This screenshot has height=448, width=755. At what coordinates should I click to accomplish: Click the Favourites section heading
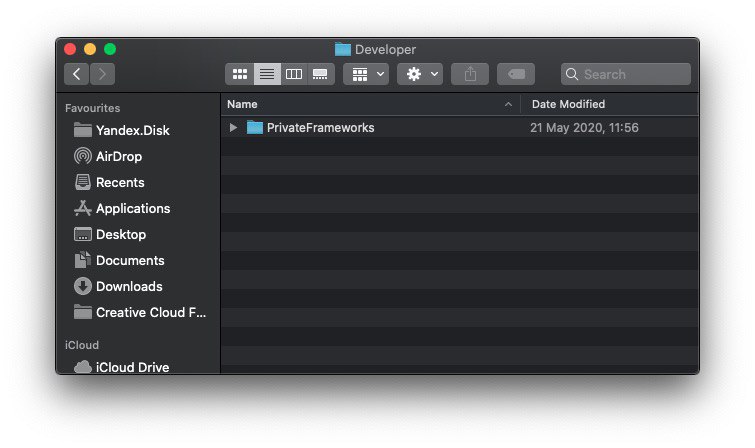click(92, 108)
